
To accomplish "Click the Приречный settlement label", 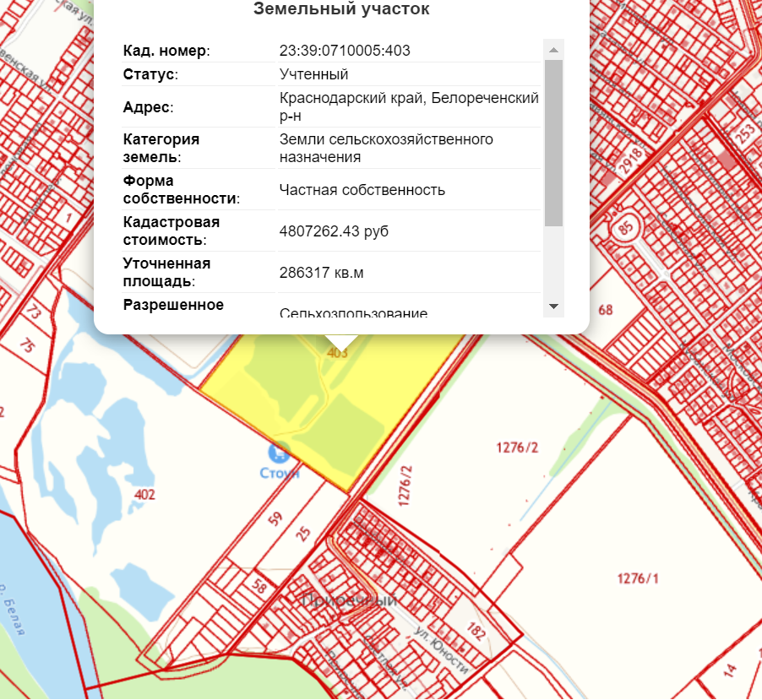I will (350, 600).
